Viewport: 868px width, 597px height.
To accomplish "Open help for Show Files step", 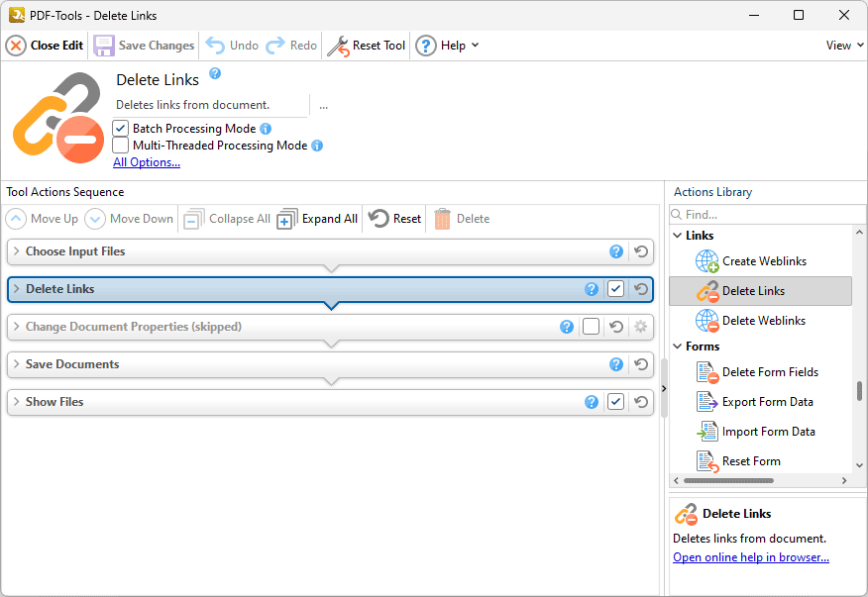I will (x=592, y=402).
